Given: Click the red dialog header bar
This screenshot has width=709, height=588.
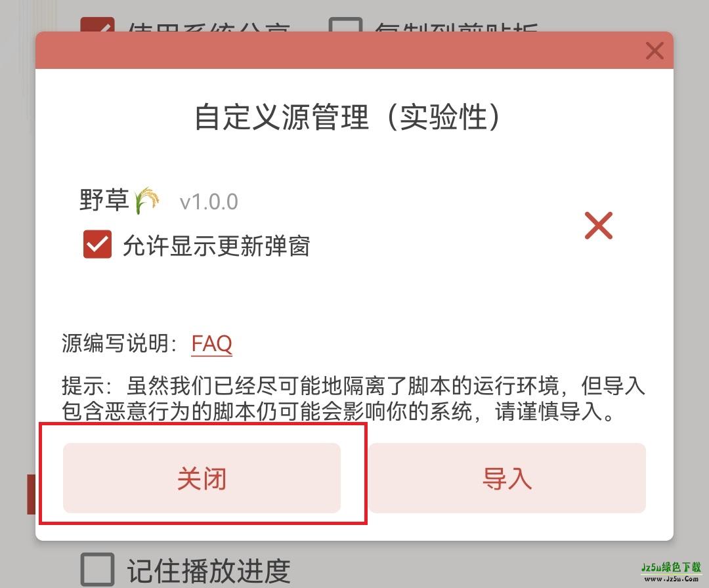Looking at the screenshot, I should (x=354, y=50).
